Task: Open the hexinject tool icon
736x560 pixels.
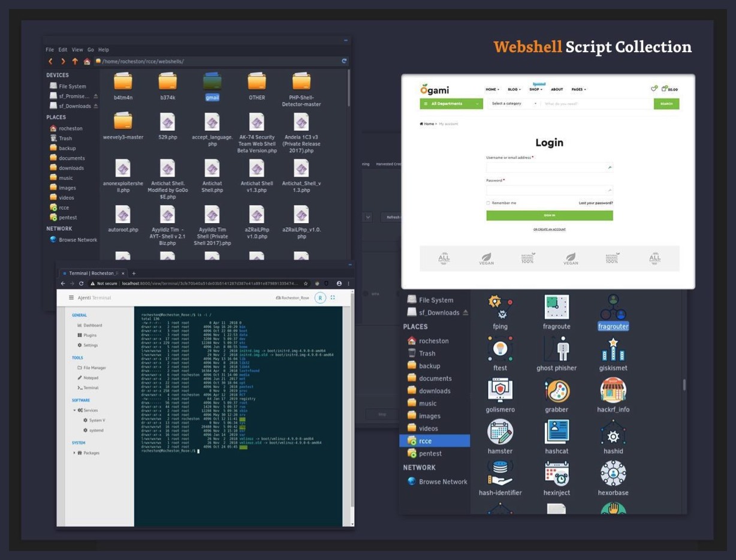Action: coord(556,473)
